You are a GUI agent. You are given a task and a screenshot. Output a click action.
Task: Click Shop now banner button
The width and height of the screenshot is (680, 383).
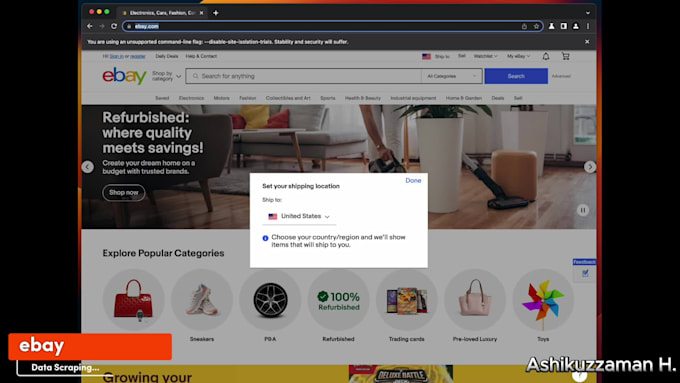pyautogui.click(x=124, y=193)
